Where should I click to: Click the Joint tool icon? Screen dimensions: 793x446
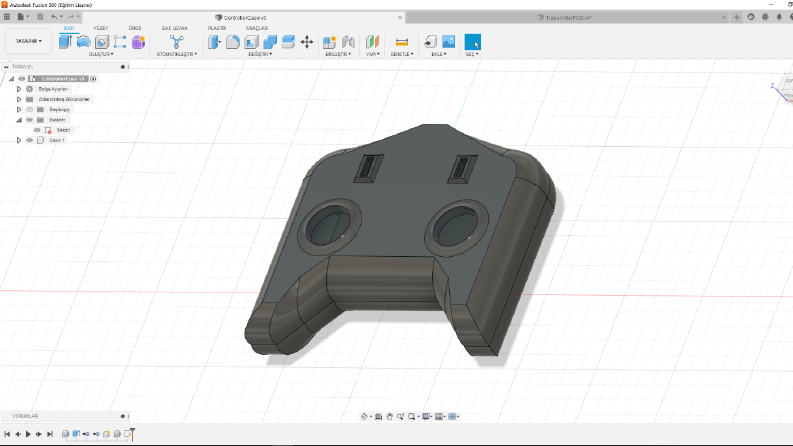348,42
